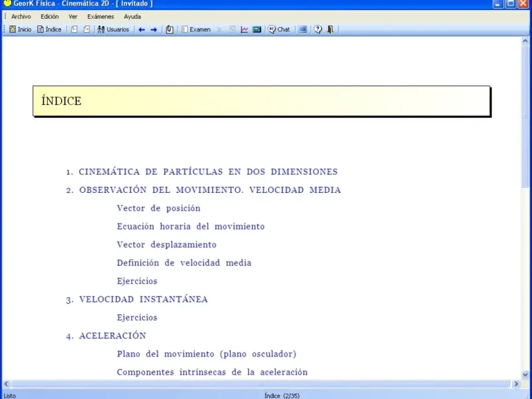Click the Inicio home toolbar button
The image size is (532, 399).
(x=21, y=29)
